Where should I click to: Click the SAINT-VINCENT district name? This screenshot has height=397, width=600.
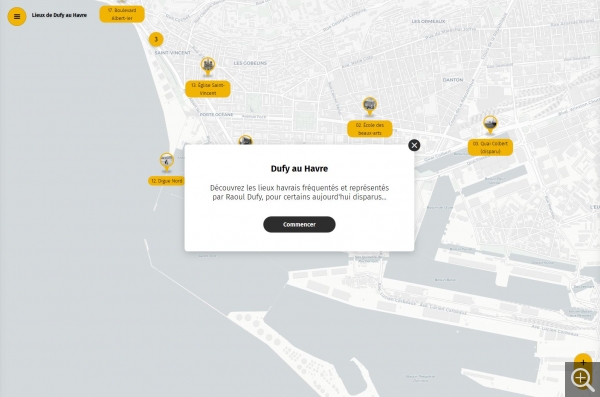173,52
